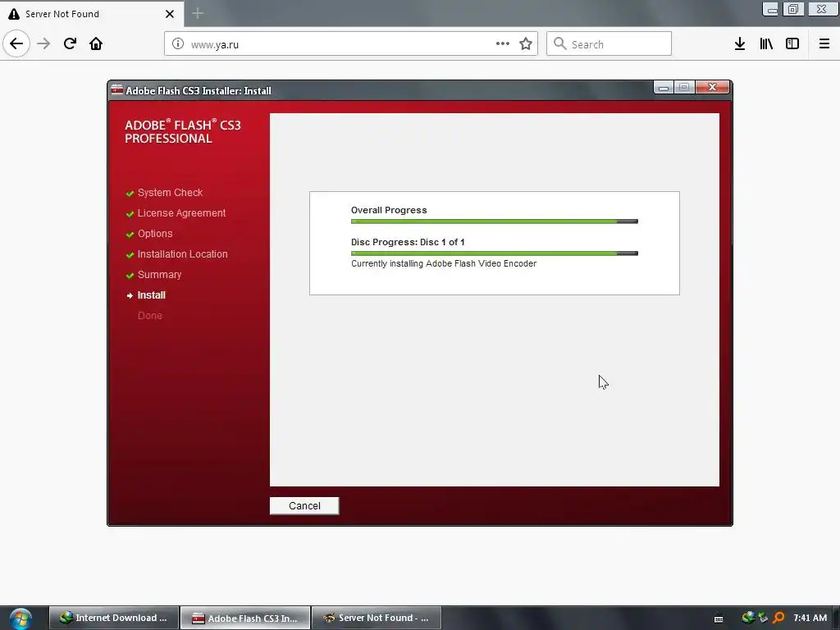This screenshot has width=840, height=630.
Task: Click the Disc Progress bar
Action: pyautogui.click(x=495, y=253)
